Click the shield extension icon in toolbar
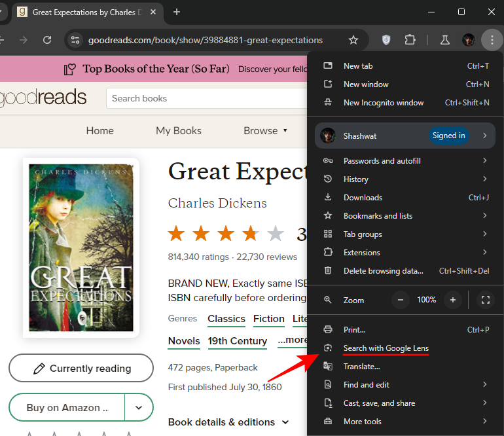This screenshot has width=504, height=436. pyautogui.click(x=386, y=40)
